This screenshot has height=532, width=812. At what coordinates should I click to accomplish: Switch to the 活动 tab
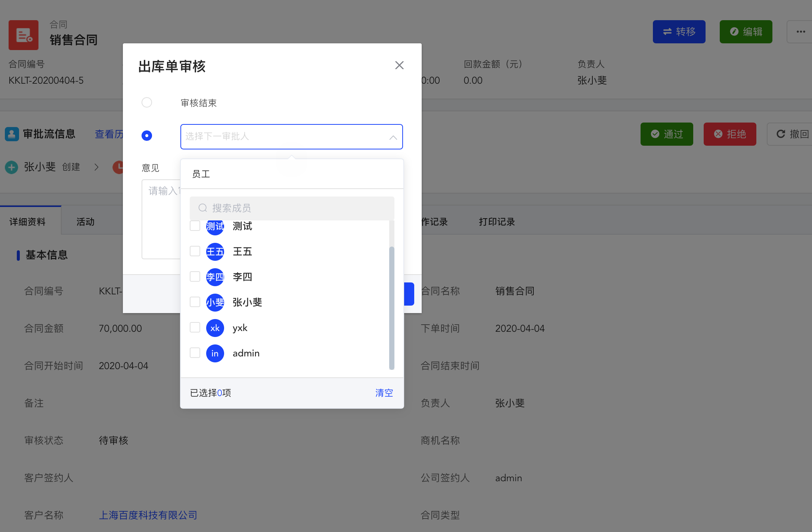86,222
